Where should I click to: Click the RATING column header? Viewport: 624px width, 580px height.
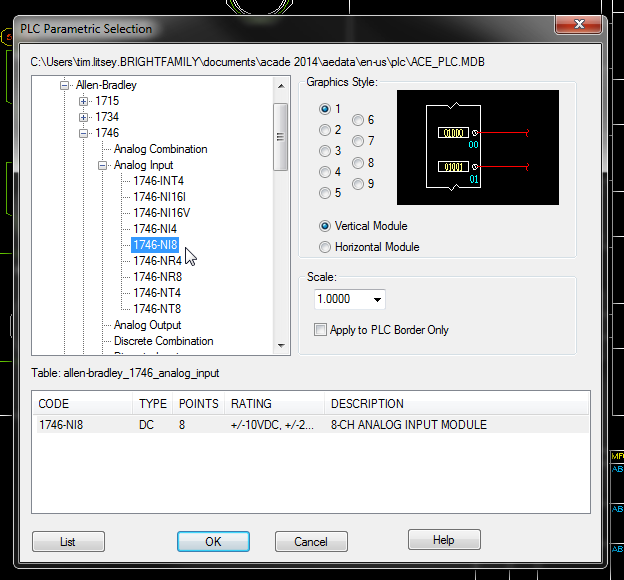click(x=275, y=404)
